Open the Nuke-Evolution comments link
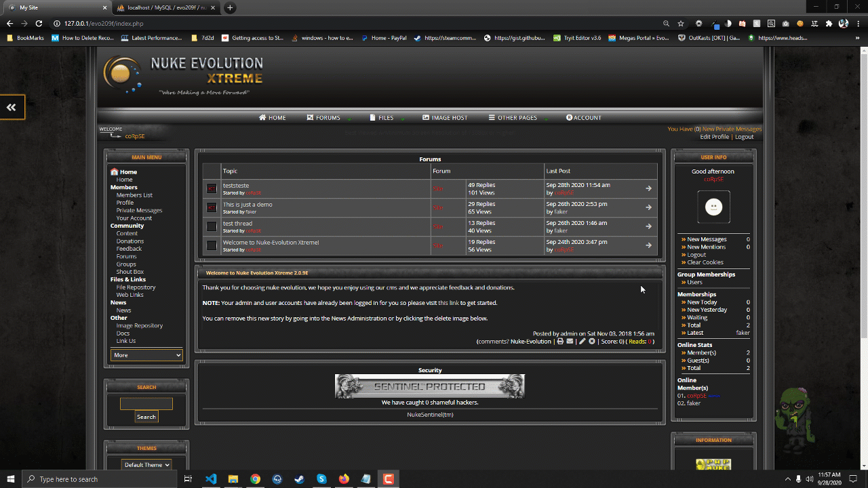Viewport: 868px width, 488px height. (x=531, y=342)
